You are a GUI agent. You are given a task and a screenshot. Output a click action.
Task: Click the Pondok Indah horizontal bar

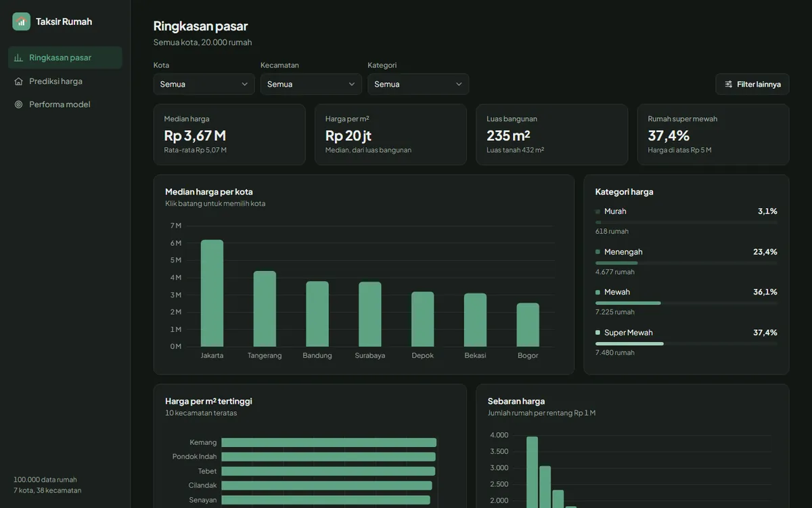tap(329, 457)
